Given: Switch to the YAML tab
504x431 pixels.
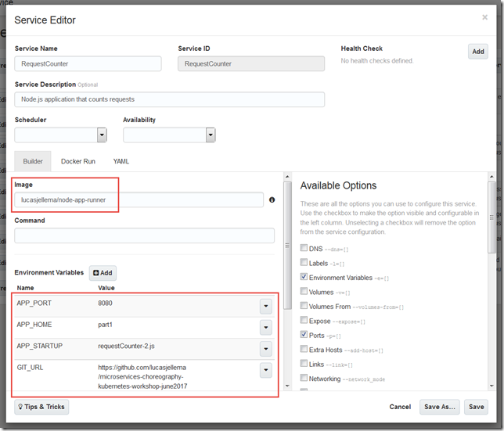Looking at the screenshot, I should (121, 161).
